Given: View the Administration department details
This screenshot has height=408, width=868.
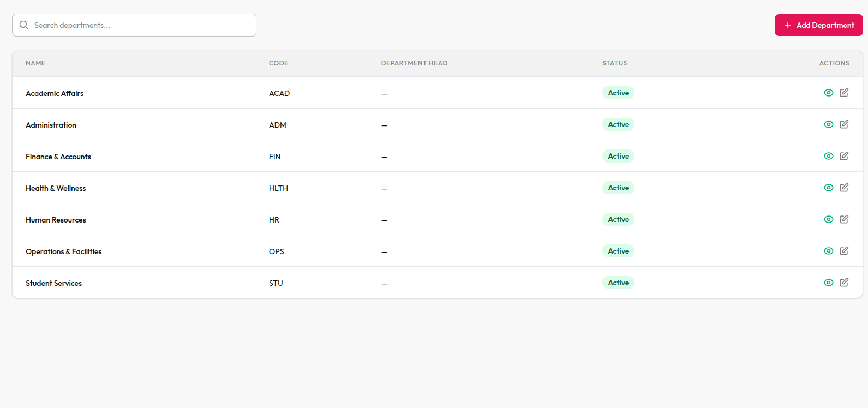Looking at the screenshot, I should coord(828,124).
